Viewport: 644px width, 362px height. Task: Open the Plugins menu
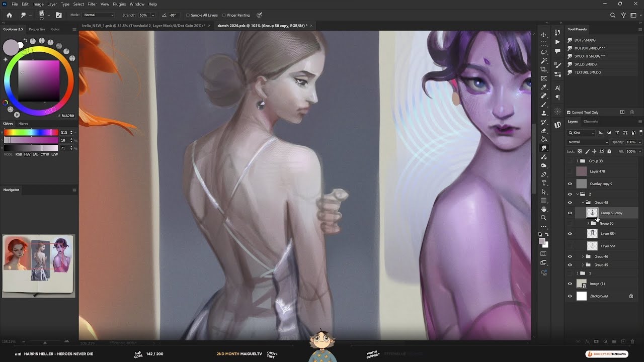(119, 4)
